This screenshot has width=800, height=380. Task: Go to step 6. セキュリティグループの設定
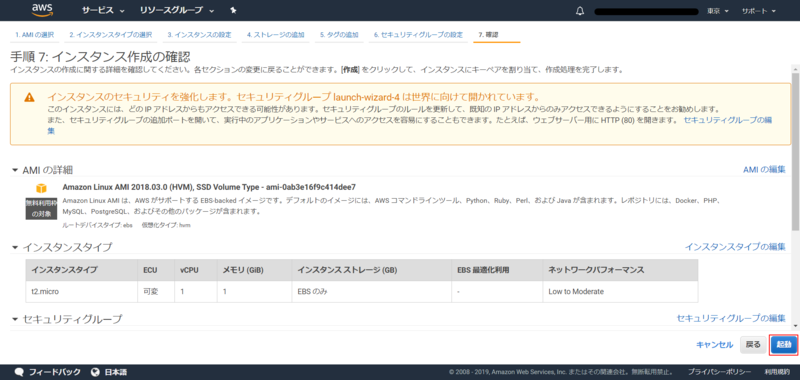point(418,35)
